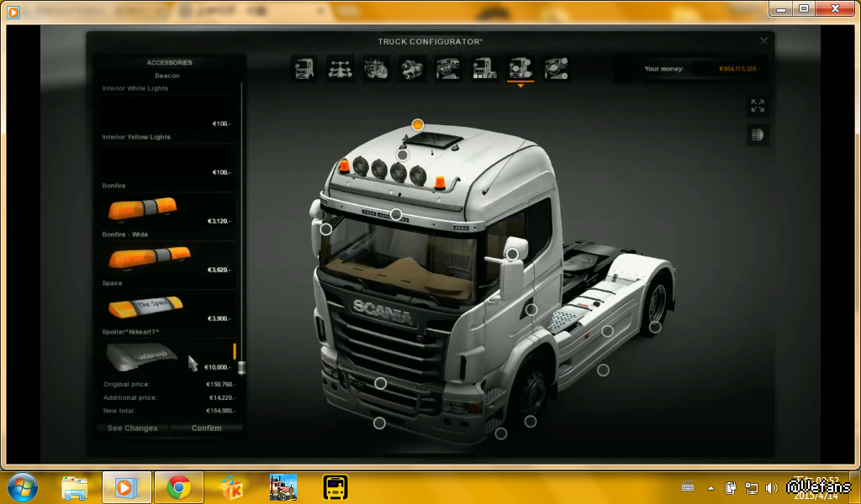Viewport: 861px width, 504px height.
Task: Select the rear wheel accessory node
Action: click(655, 328)
